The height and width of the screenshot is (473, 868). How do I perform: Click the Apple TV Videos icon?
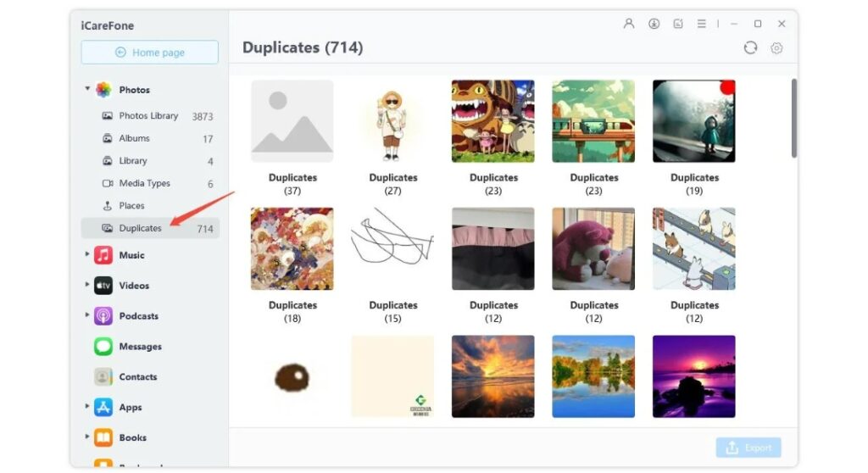[103, 286]
